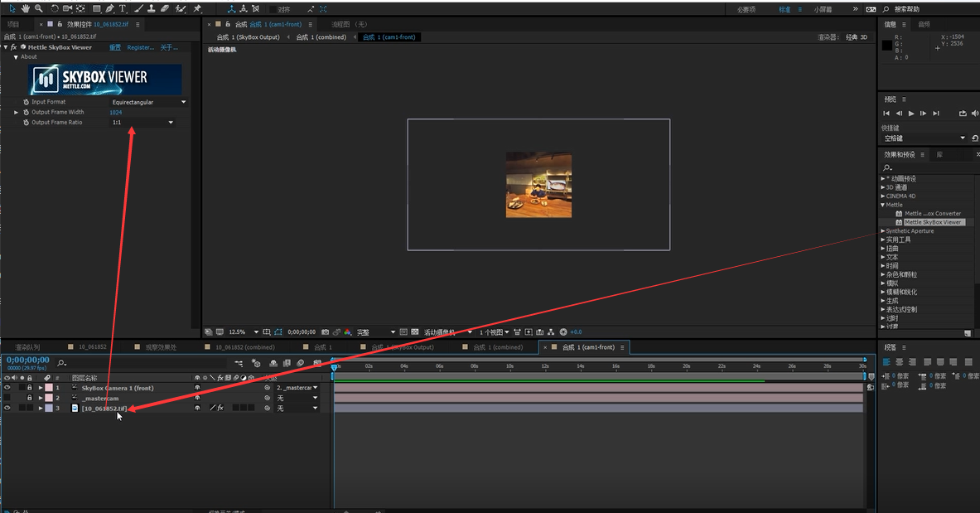980x513 pixels.
Task: Select the Roto Brush tool
Action: (x=181, y=9)
